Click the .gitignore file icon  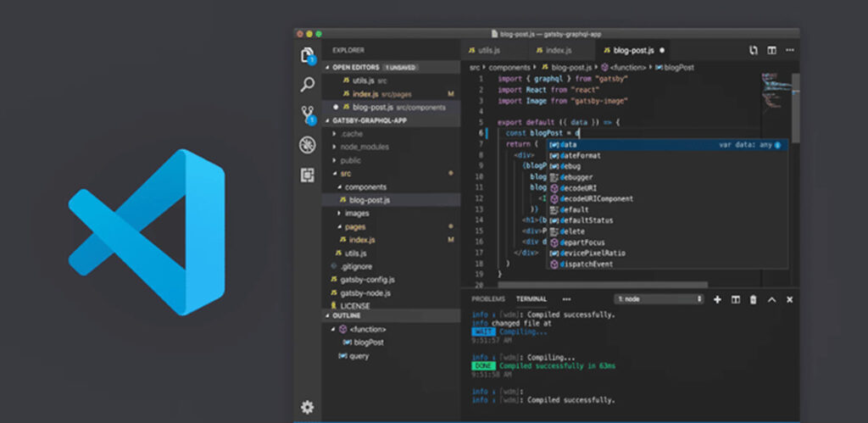(x=334, y=266)
